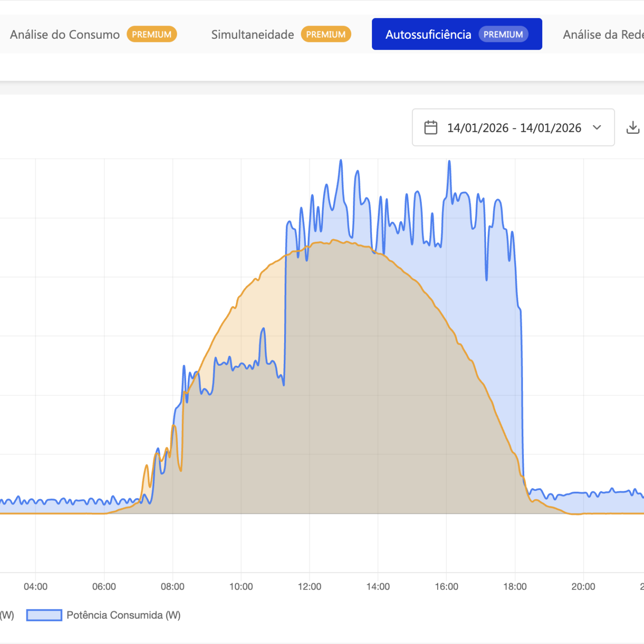Toggle the partially visible (W) legend entry
Viewport: 644px width, 644px height.
[x=7, y=615]
